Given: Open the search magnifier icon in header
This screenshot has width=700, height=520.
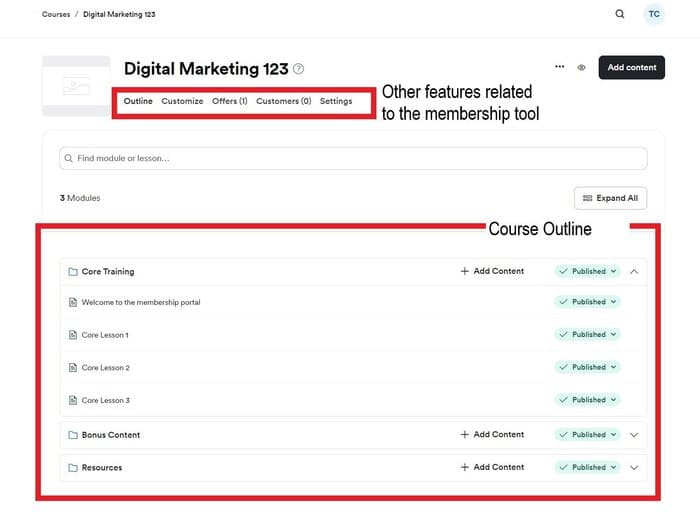Looking at the screenshot, I should coord(620,14).
